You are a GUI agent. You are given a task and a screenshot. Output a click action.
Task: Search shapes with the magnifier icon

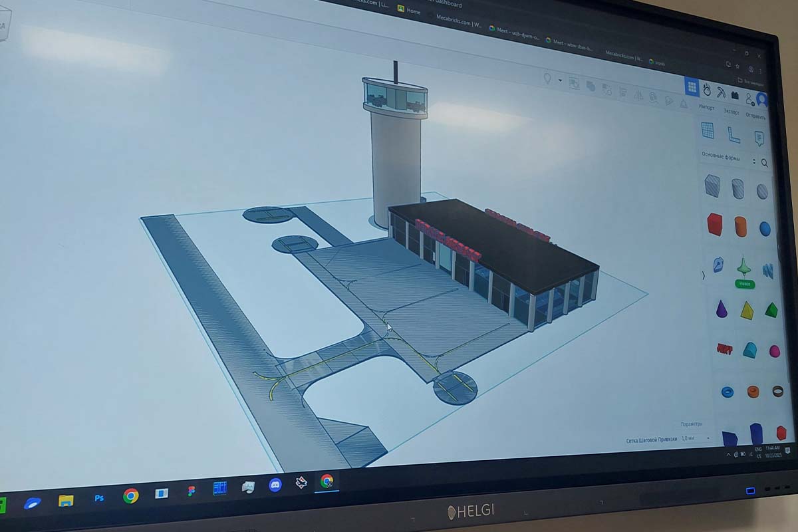pos(765,163)
